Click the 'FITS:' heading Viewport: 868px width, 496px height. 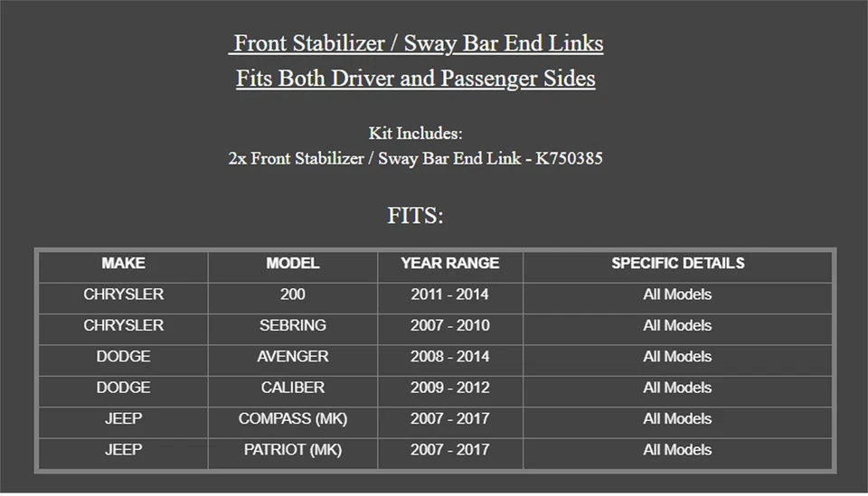point(415,216)
